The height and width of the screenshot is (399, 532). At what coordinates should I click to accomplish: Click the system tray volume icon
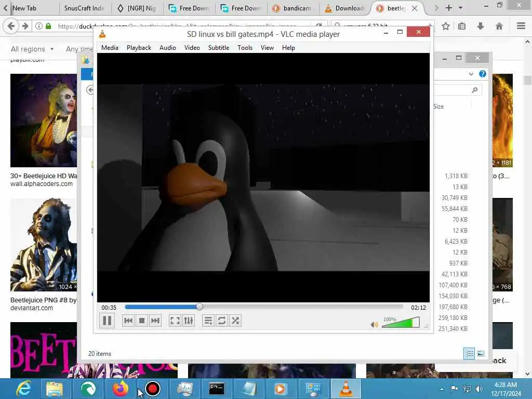[x=479, y=389]
